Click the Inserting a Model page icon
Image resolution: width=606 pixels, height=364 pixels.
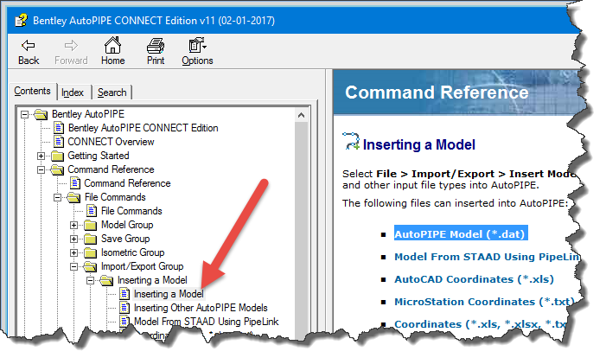click(x=124, y=294)
